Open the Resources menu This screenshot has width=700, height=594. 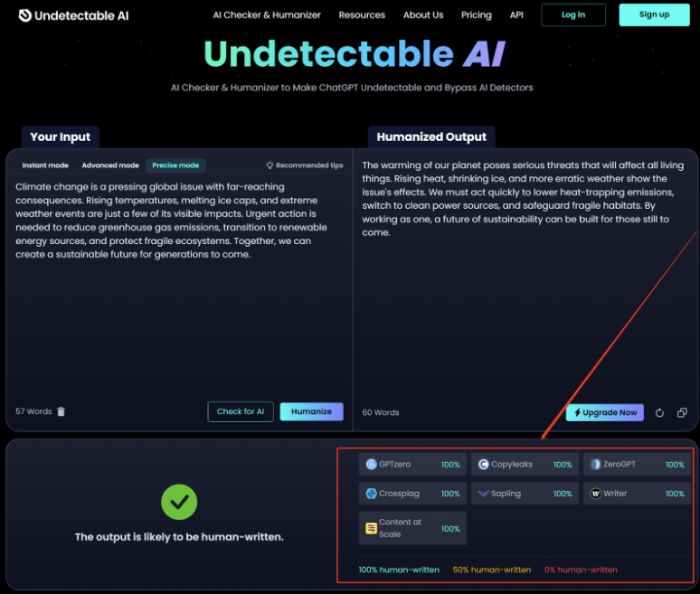pos(362,15)
